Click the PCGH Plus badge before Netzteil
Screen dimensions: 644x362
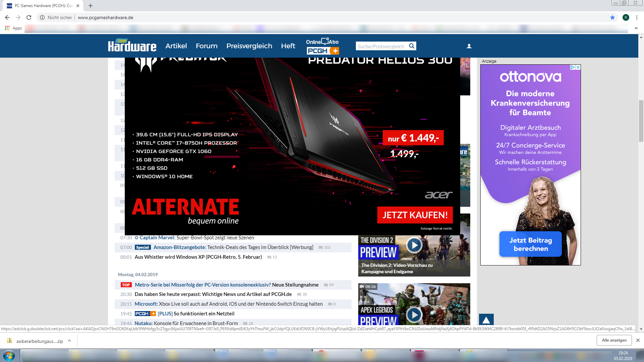coord(146,314)
